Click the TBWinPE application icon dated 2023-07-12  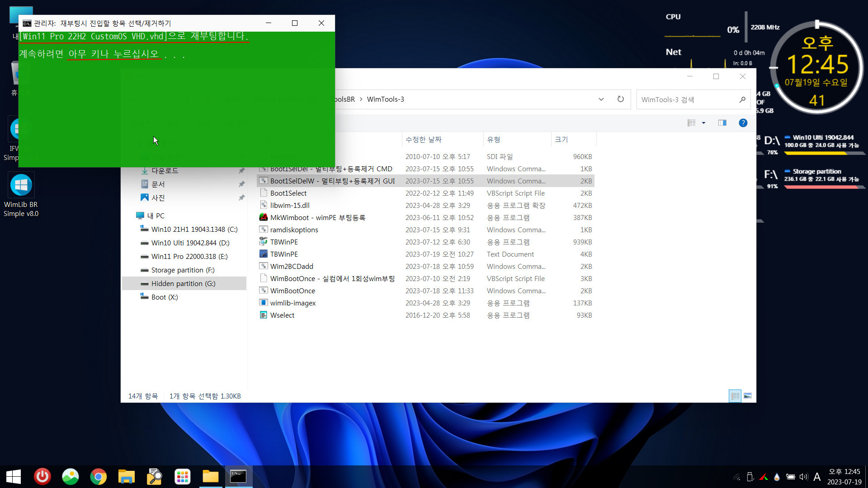(263, 242)
